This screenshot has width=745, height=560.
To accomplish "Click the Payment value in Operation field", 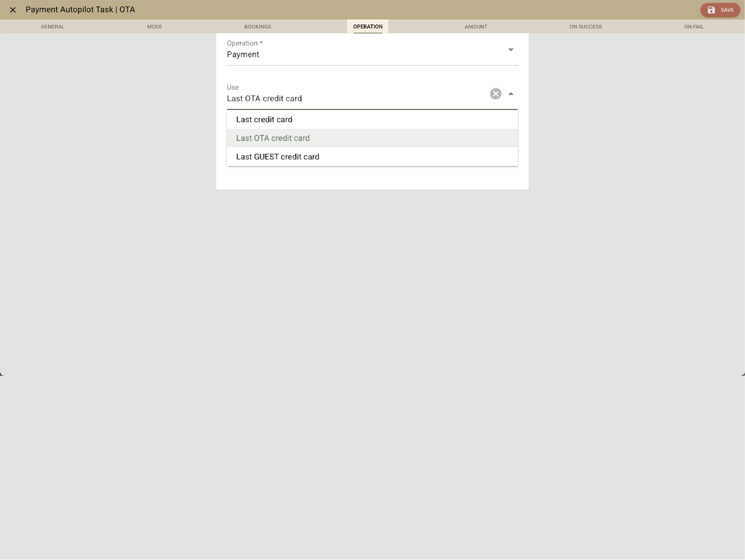I will [243, 54].
